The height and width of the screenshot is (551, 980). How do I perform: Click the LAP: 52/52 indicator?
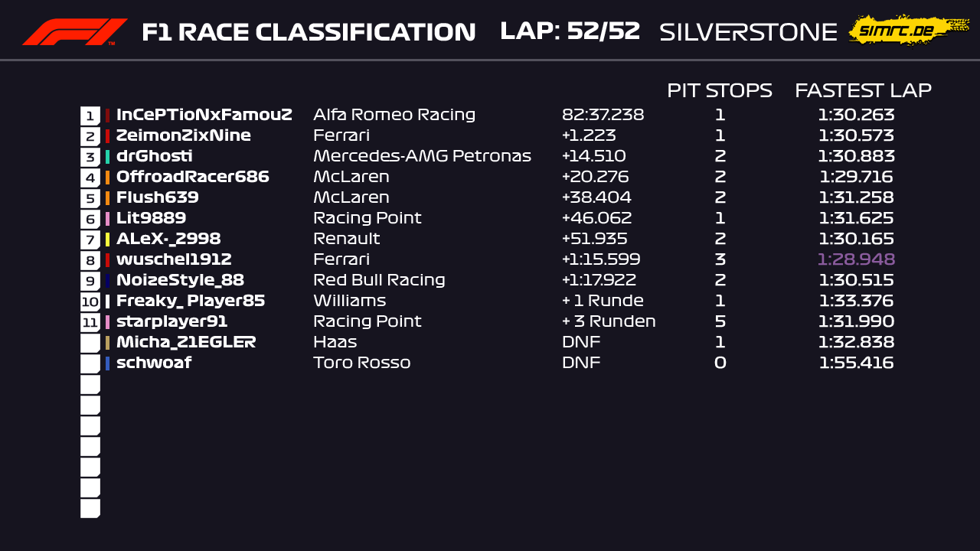570,31
